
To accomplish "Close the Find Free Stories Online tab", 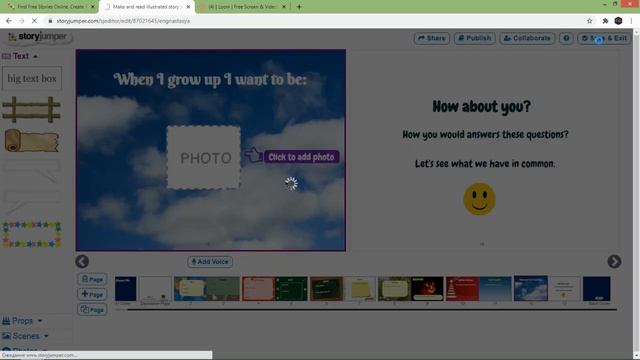I will (93, 7).
